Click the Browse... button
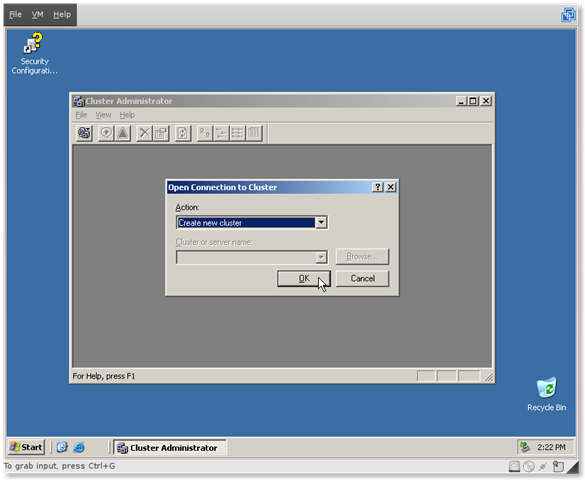 (362, 257)
